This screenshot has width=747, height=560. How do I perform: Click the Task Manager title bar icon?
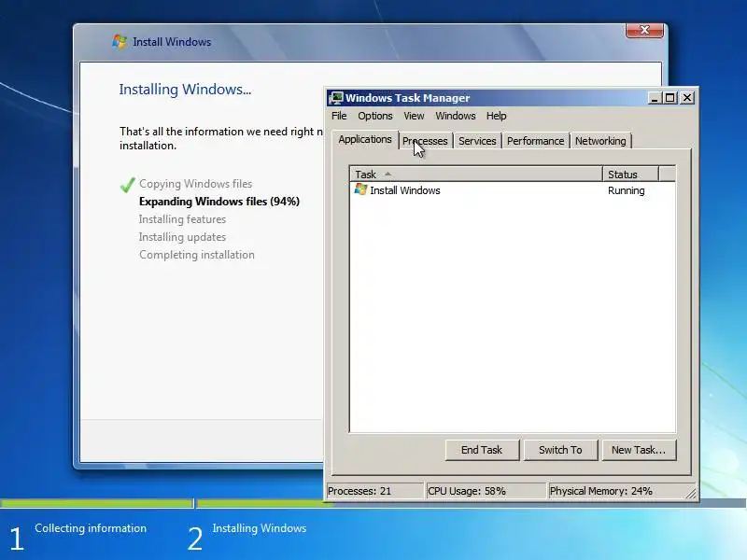point(336,98)
